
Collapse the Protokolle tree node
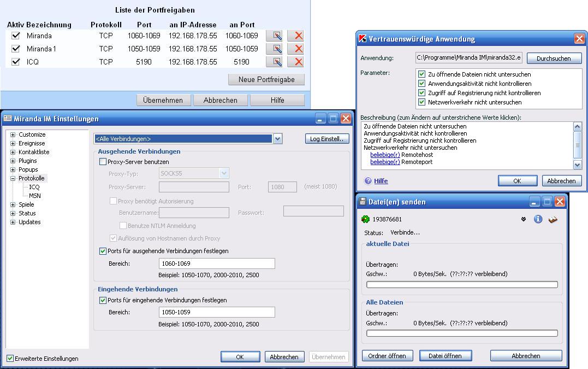(13, 178)
